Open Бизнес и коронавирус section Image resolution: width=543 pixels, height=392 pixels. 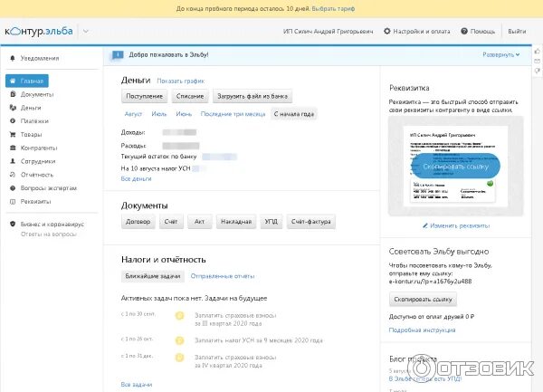coord(52,225)
